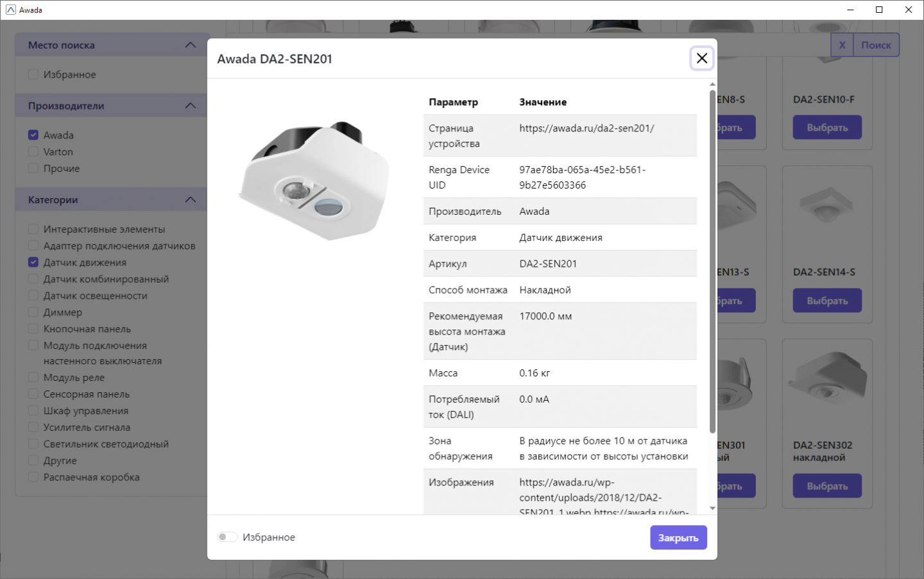Viewport: 924px width, 579px height.
Task: Click Выбрать under DA2-SEN14-S
Action: pyautogui.click(x=827, y=301)
